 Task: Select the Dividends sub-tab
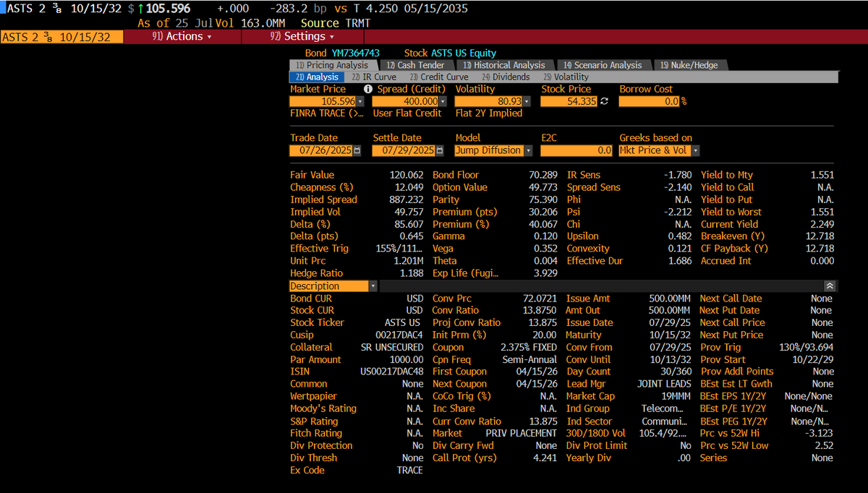coord(506,77)
